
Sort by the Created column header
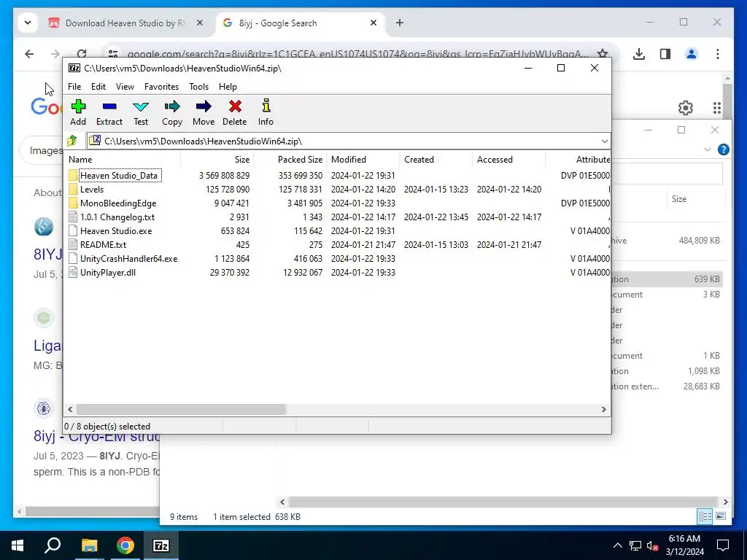436,160
